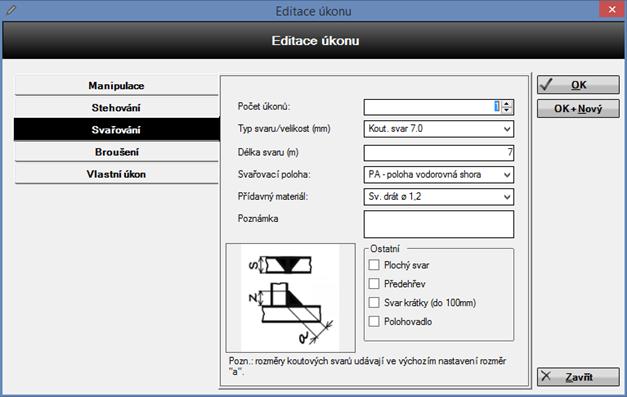The width and height of the screenshot is (627, 397).
Task: Toggle the Polohovadlo checkbox
Action: click(374, 321)
